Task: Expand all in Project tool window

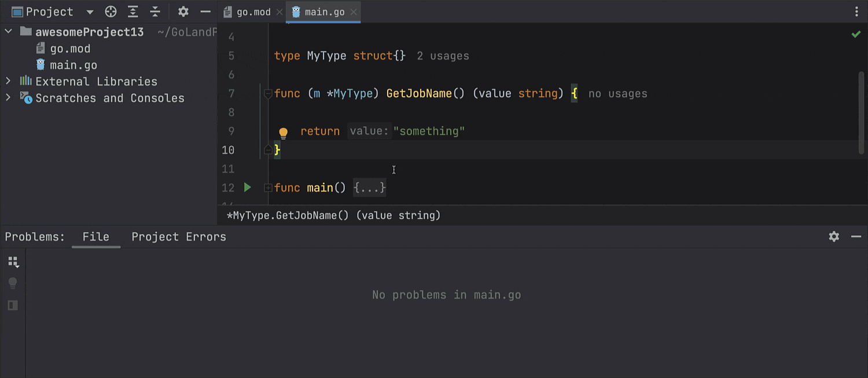Action: (133, 12)
